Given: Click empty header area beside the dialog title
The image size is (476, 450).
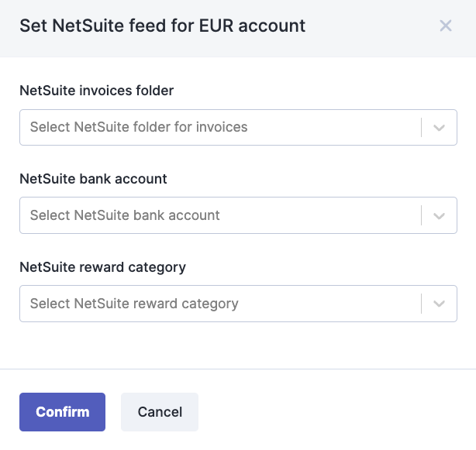Looking at the screenshot, I should pos(371,26).
